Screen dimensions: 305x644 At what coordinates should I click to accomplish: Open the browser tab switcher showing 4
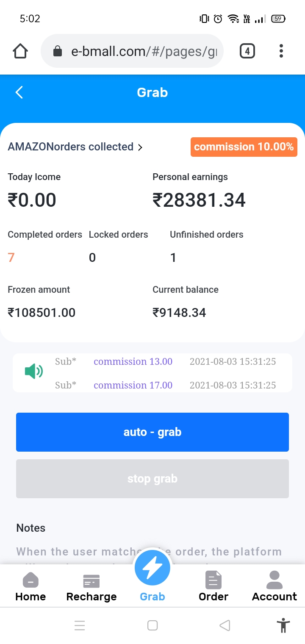click(247, 51)
